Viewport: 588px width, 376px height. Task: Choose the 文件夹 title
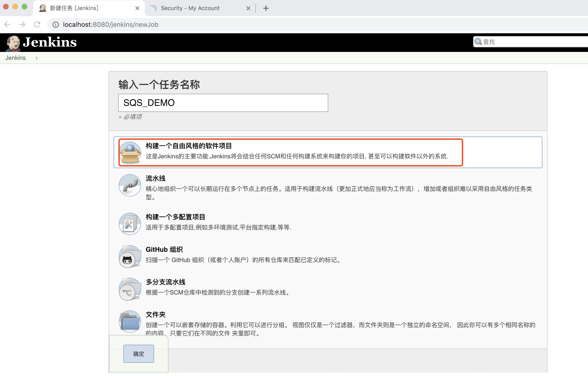coord(155,315)
